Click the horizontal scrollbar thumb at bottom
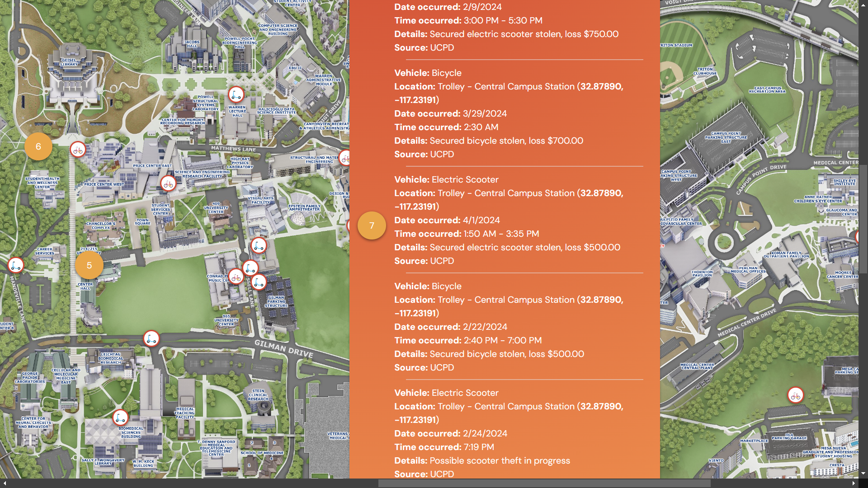Screen dimensions: 868x488 click(x=544, y=483)
